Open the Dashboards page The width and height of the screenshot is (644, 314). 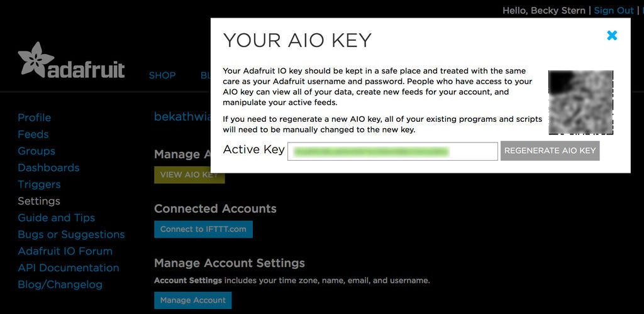coord(48,168)
